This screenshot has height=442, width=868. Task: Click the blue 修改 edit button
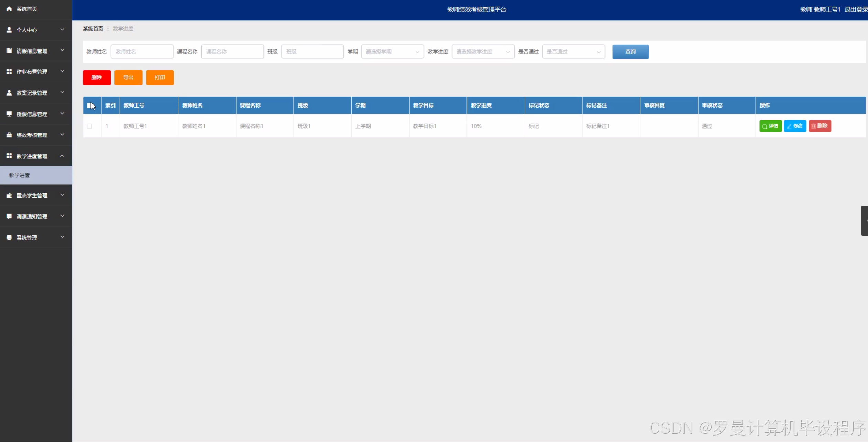click(795, 126)
